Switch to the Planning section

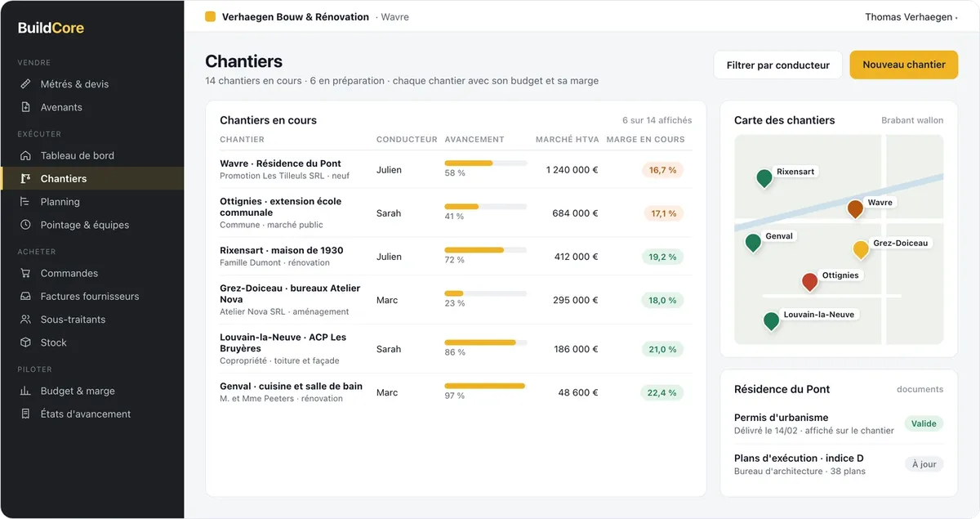[92, 202]
